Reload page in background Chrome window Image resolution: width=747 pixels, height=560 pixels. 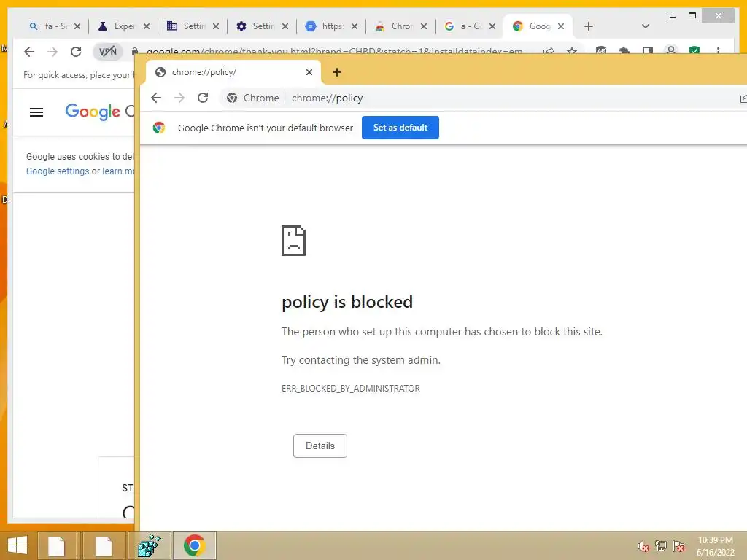tap(76, 52)
